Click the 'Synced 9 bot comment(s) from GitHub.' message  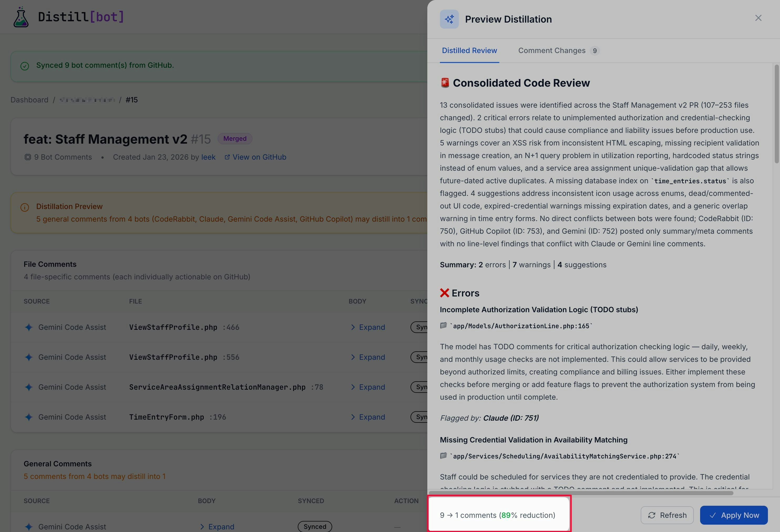click(105, 65)
